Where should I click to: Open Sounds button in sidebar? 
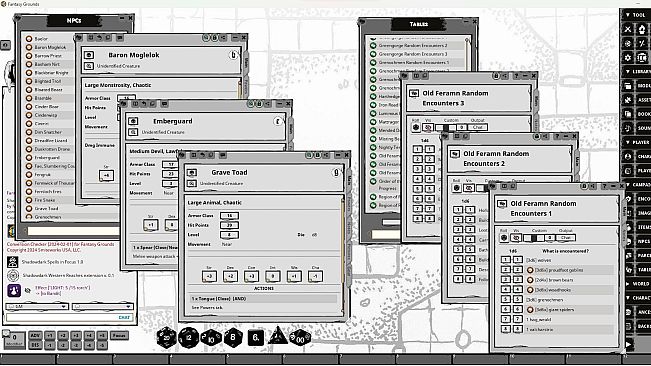coord(636,128)
